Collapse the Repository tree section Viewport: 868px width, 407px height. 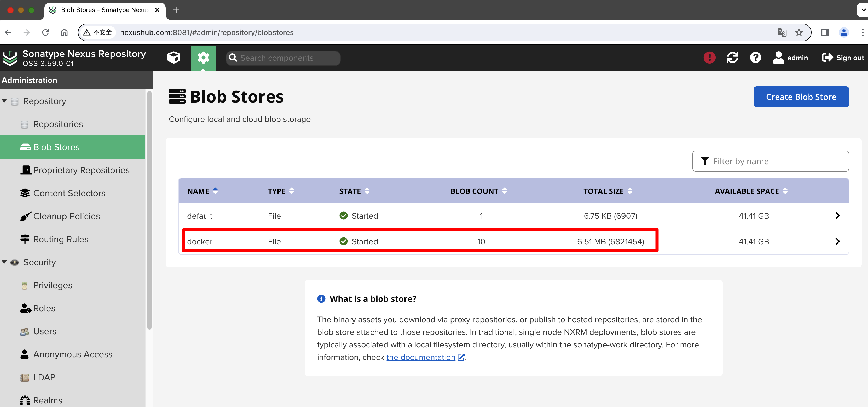coord(4,101)
